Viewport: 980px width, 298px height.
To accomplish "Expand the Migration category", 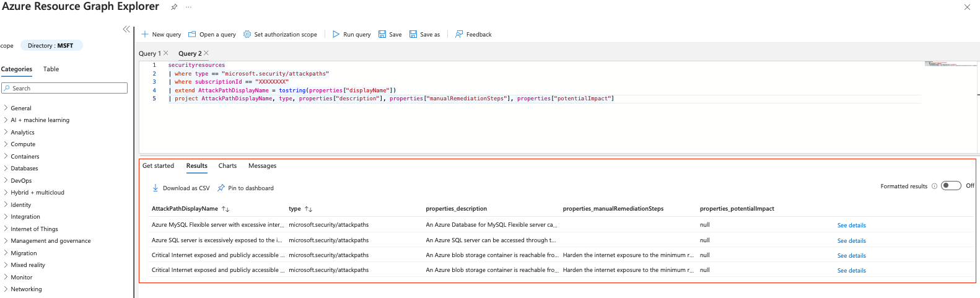I will tap(6, 253).
